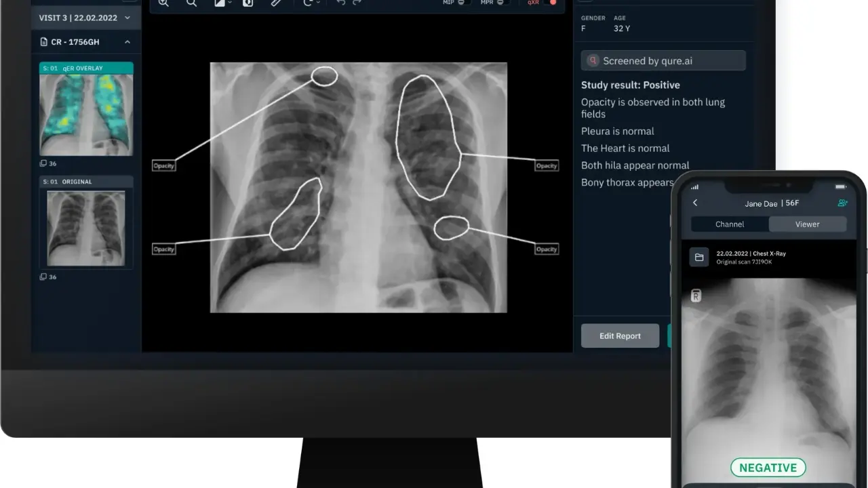Toggle the MPR switch
This screenshot has height=488, width=868.
[504, 3]
